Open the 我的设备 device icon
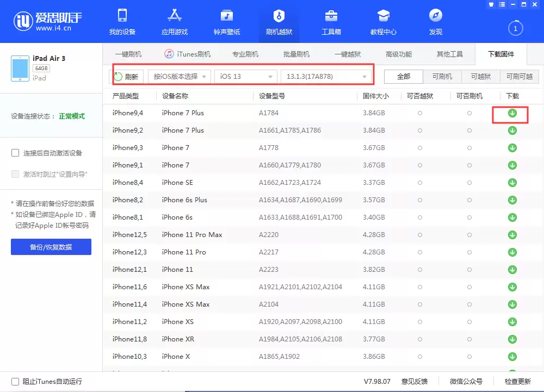 pos(122,16)
